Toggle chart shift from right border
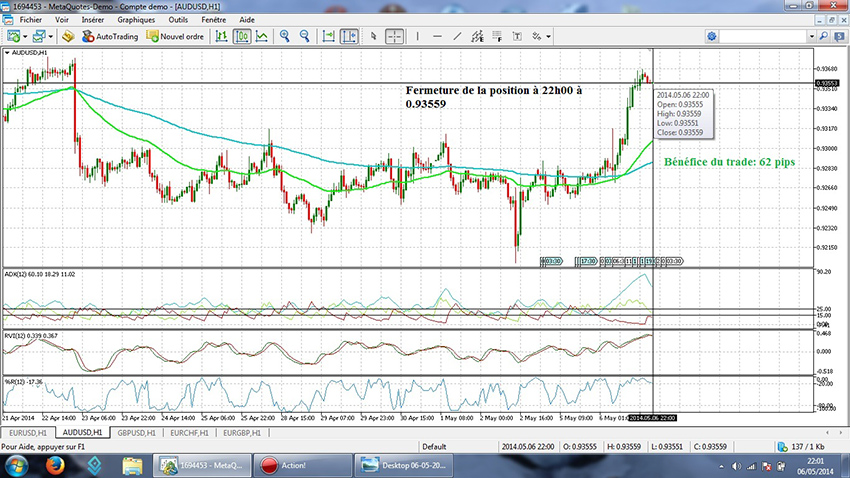This screenshot has width=850, height=478. pos(348,36)
